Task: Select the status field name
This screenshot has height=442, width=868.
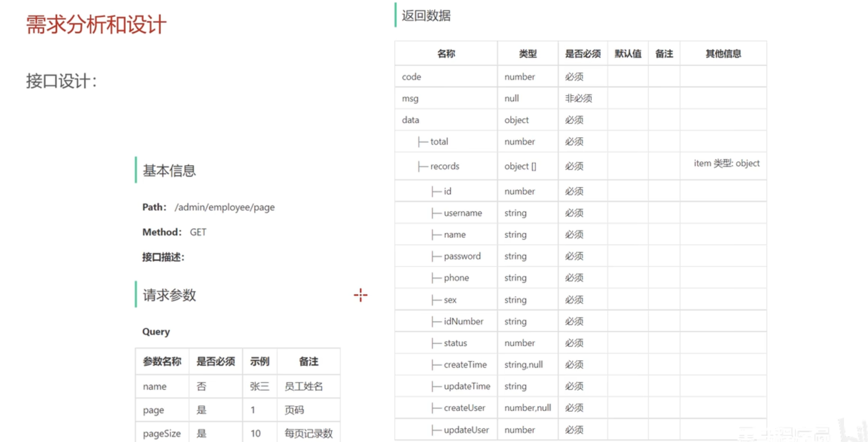Action: tap(455, 343)
